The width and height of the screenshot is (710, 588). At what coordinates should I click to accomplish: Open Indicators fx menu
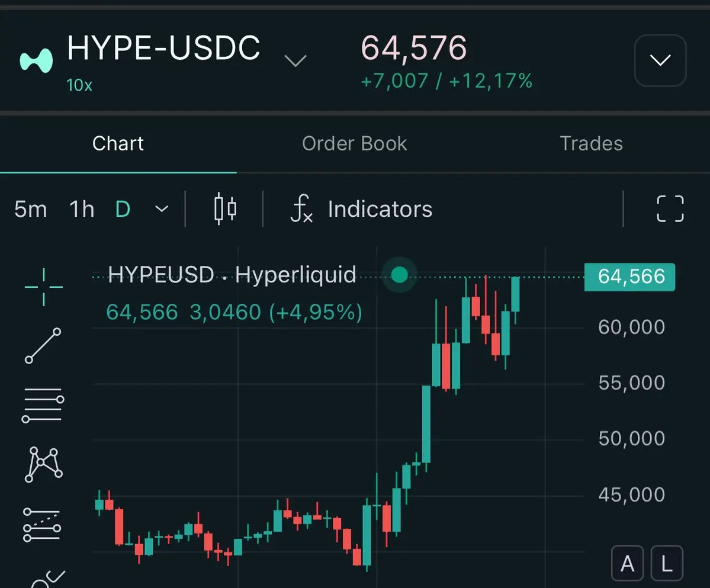pyautogui.click(x=361, y=208)
